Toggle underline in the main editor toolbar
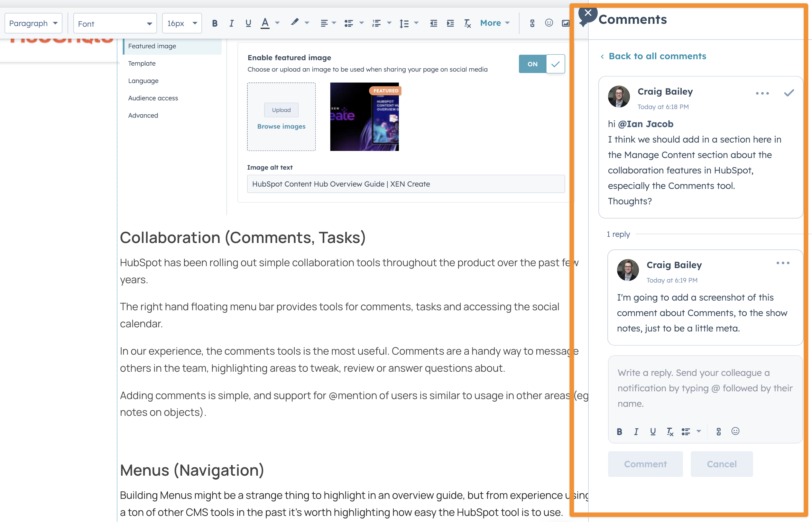The image size is (812, 522). pyautogui.click(x=248, y=23)
